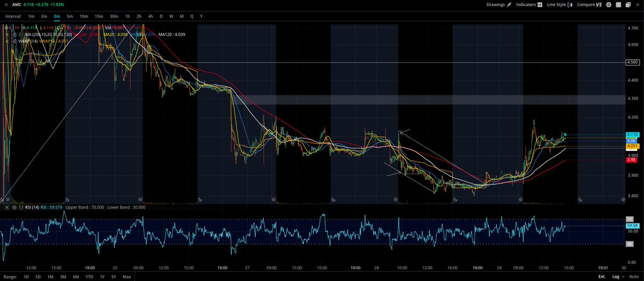Switch to daily D interval
The width and height of the screenshot is (644, 281).
(161, 17)
